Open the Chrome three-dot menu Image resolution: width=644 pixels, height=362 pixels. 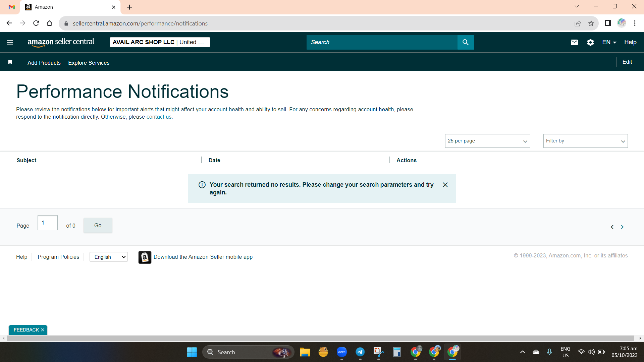pos(635,23)
